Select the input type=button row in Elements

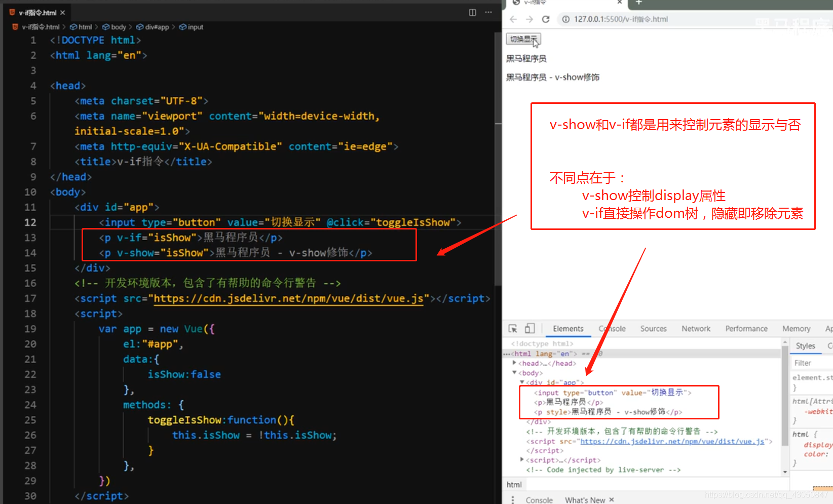click(612, 393)
